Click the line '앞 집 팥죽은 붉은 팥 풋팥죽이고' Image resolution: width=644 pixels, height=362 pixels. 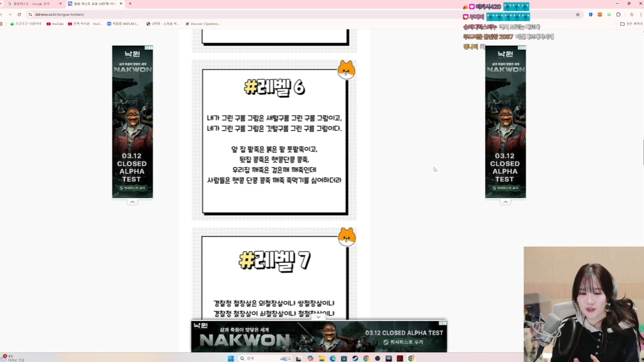pos(274,149)
